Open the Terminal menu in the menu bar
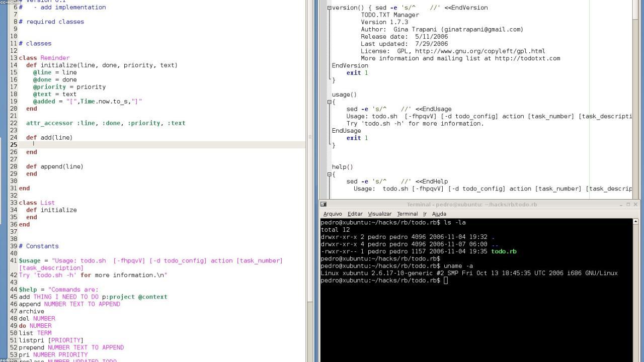The image size is (644, 362). (x=407, y=214)
